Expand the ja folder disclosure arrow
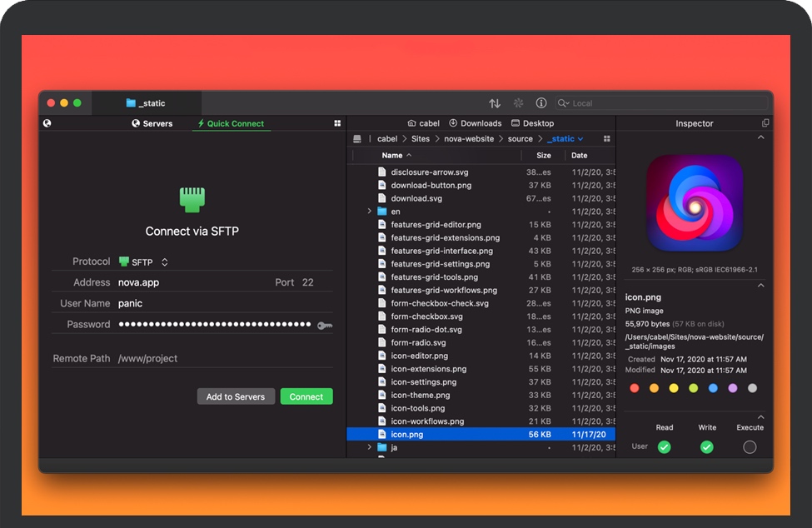The image size is (812, 528). 370,447
